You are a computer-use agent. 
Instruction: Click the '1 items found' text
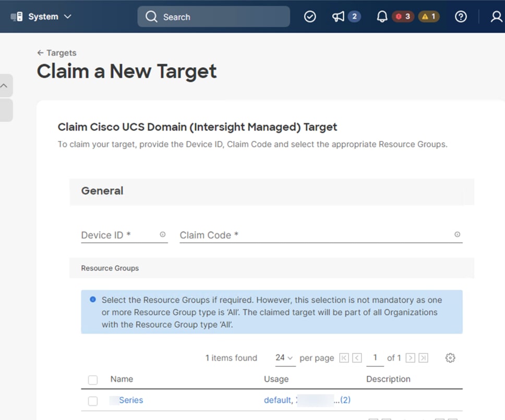tap(231, 358)
